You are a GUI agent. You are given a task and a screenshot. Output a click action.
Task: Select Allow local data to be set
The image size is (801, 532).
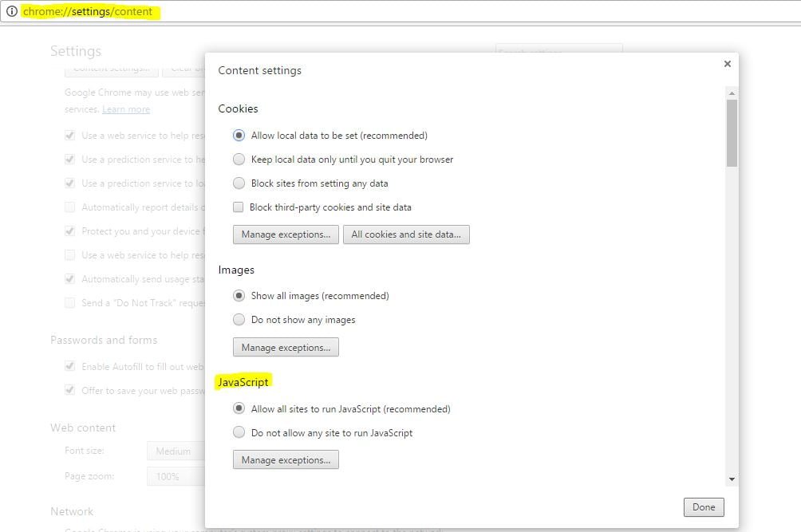[x=239, y=136]
